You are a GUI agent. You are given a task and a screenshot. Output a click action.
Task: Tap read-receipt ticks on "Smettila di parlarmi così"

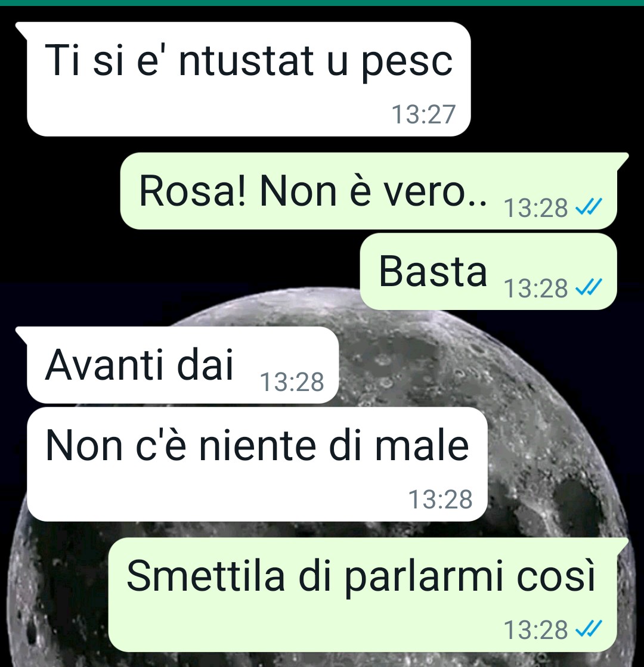point(589,629)
